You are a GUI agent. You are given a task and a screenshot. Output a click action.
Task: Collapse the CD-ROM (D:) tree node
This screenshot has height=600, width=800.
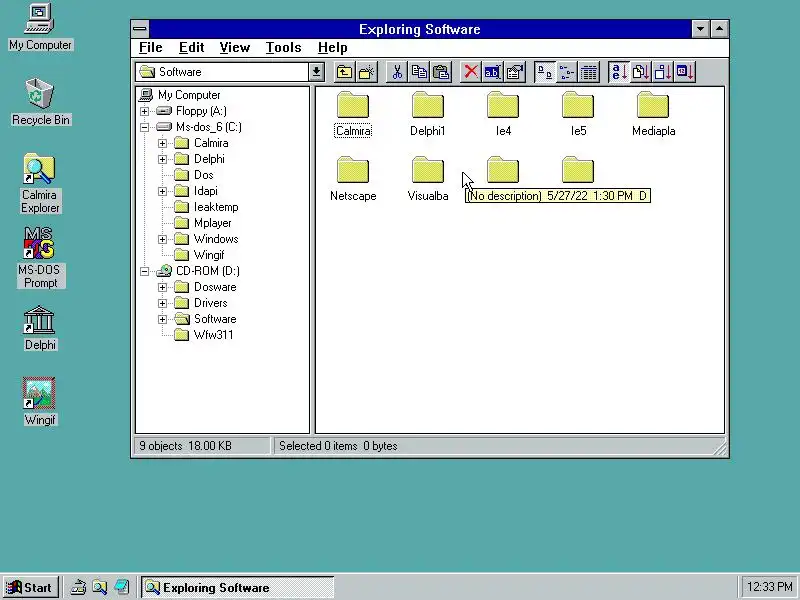click(x=144, y=271)
